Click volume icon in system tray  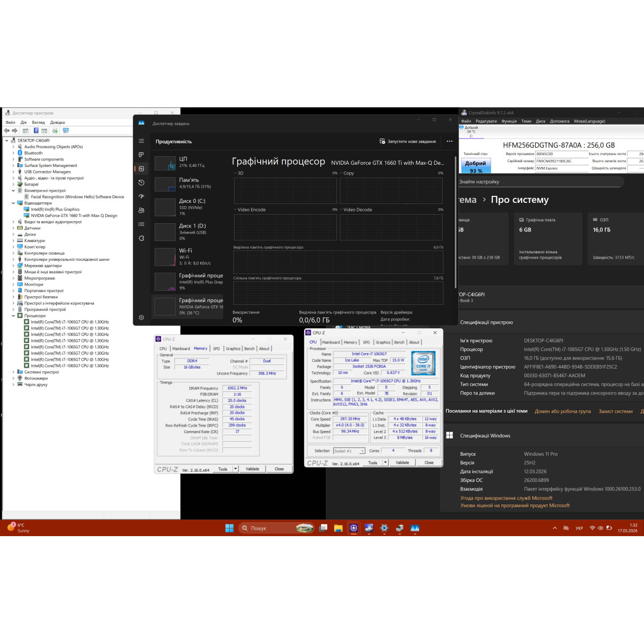pos(601,528)
